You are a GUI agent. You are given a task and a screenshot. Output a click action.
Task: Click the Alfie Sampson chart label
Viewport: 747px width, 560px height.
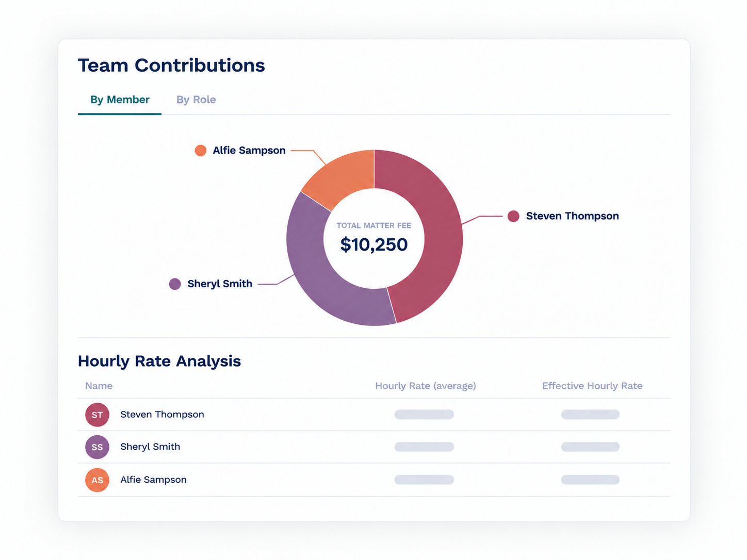pyautogui.click(x=249, y=151)
